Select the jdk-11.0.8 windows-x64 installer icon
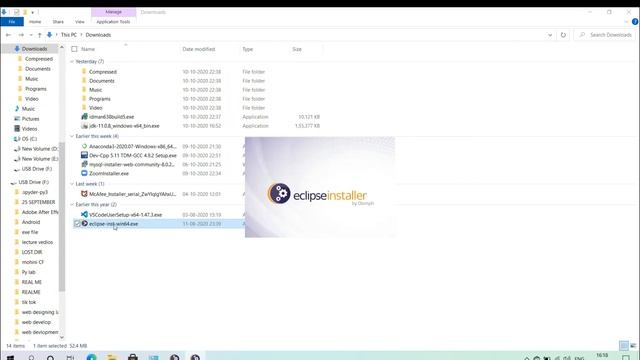Image resolution: width=640 pixels, height=360 pixels. pyautogui.click(x=84, y=126)
